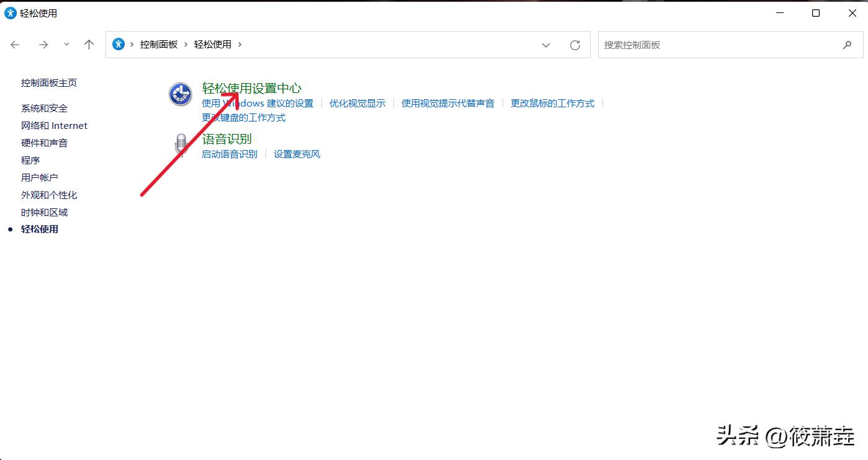
Task: Click the Ease of Access icon in title bar
Action: [9, 12]
